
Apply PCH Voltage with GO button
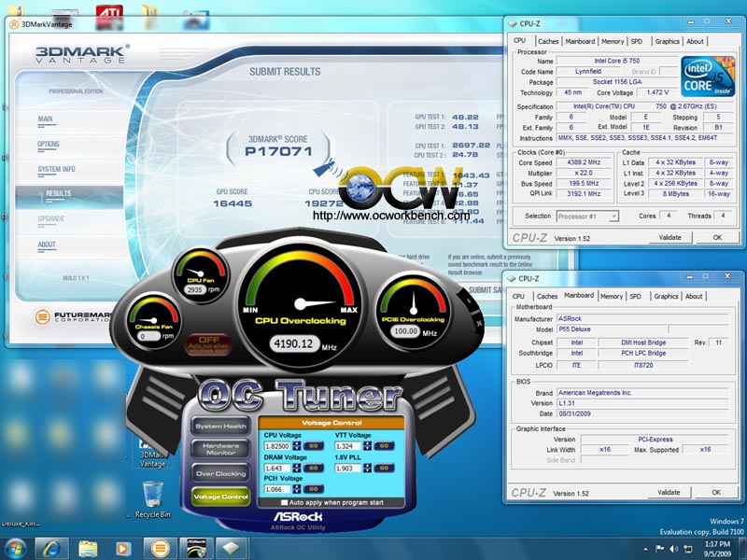click(314, 489)
